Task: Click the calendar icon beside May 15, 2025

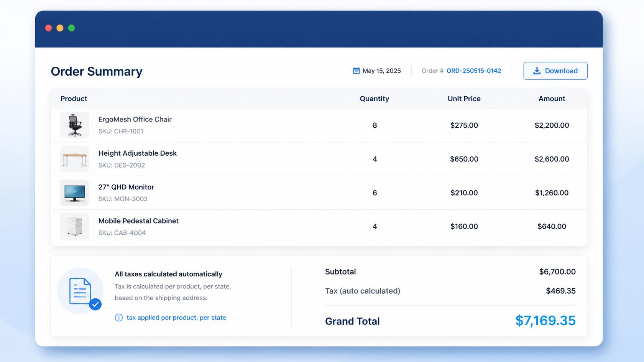Action: coord(356,71)
